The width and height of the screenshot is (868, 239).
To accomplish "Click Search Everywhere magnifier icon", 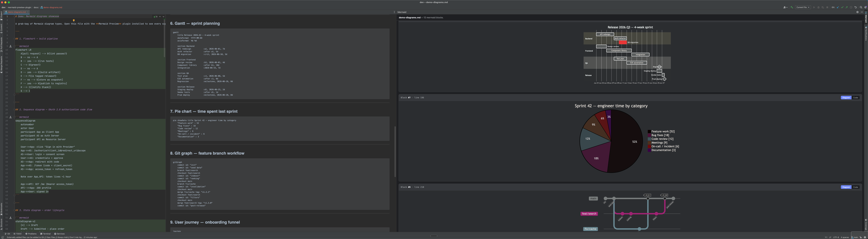I will (861, 7).
